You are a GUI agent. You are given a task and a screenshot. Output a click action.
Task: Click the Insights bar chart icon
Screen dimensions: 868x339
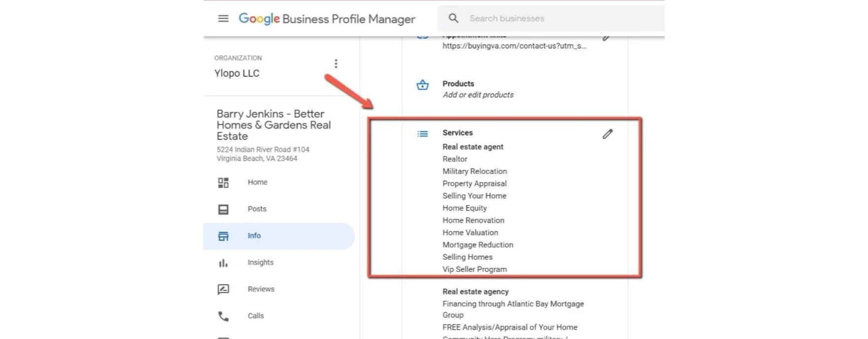point(223,263)
